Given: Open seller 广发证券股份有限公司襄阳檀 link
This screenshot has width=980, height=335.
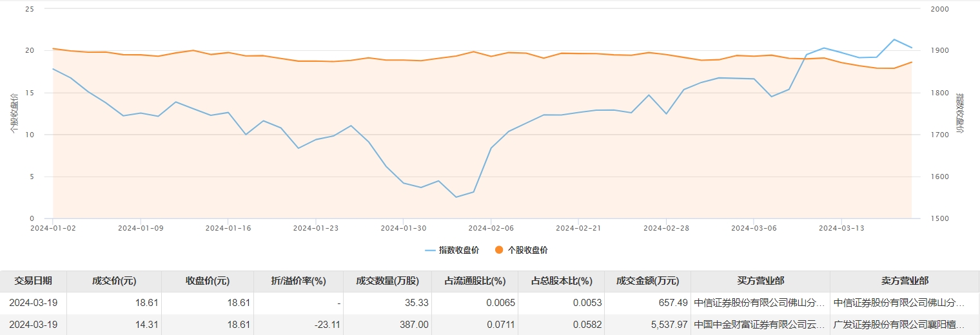Looking at the screenshot, I should pyautogui.click(x=899, y=325).
